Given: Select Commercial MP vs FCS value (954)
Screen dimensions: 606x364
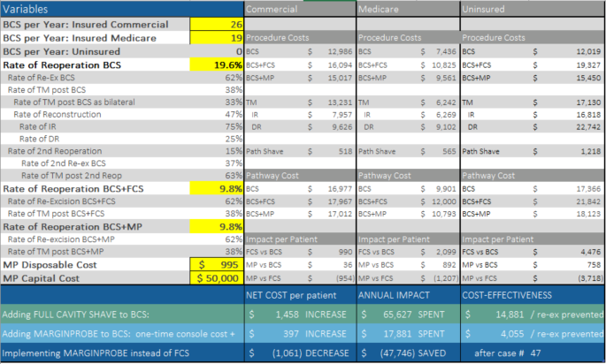Looking at the screenshot, I should [x=344, y=278].
